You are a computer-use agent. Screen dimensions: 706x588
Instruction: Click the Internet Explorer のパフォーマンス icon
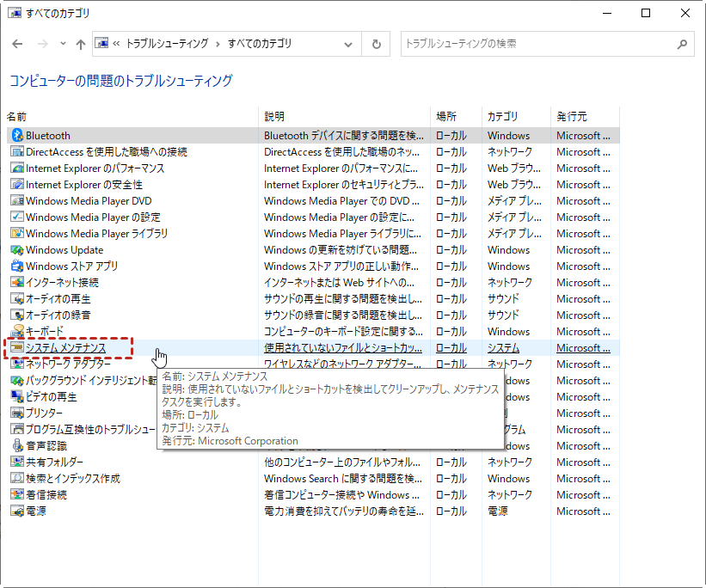17,168
